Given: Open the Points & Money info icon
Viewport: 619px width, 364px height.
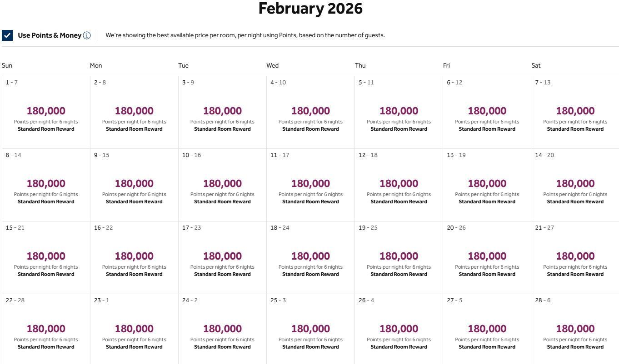Looking at the screenshot, I should [x=87, y=35].
